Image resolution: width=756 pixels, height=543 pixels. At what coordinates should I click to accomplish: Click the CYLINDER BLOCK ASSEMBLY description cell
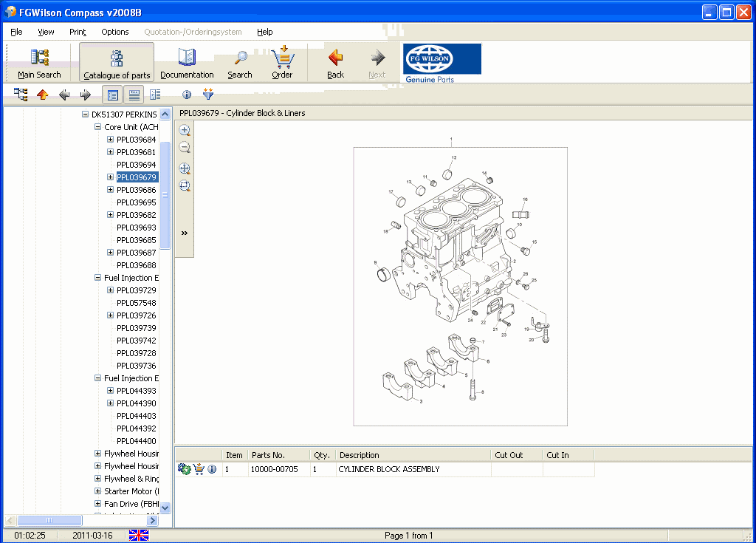point(413,469)
